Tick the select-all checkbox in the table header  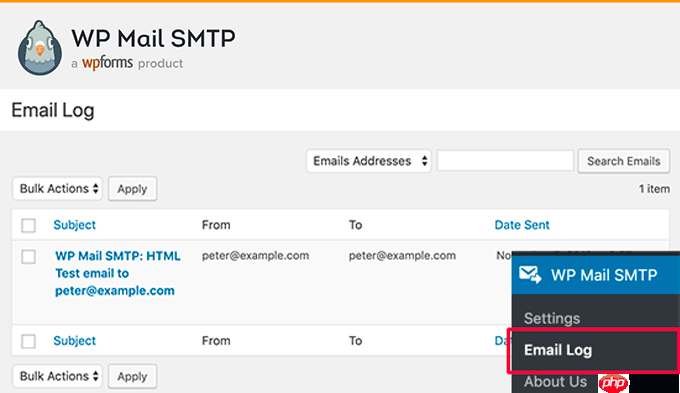pos(29,225)
